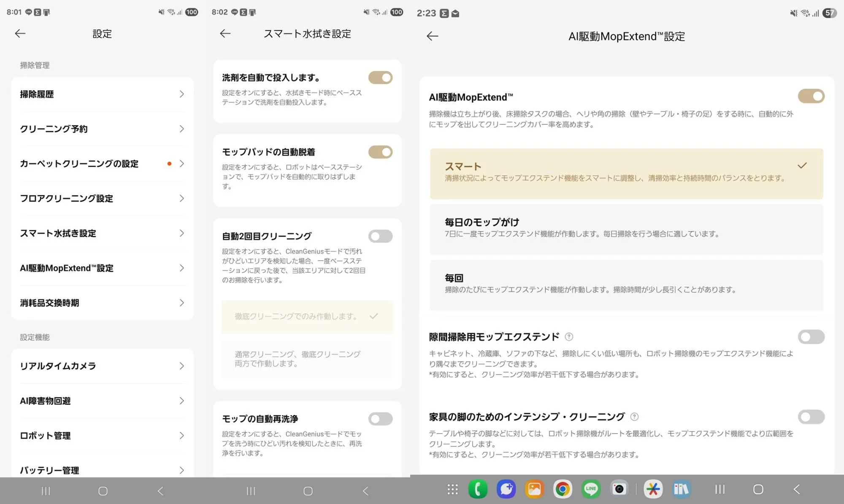Open AI障害物回避 menu item

coord(101,401)
